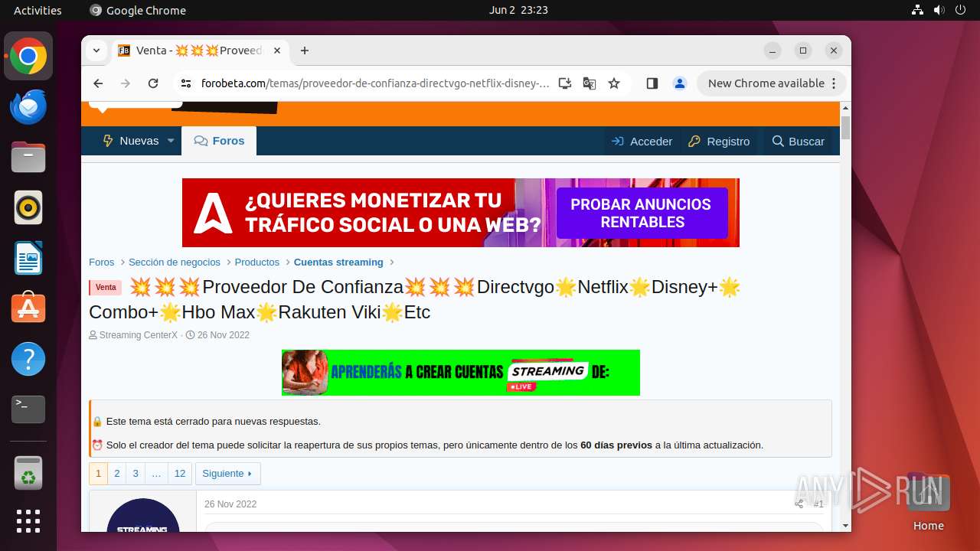Click Acceder to log in

click(x=642, y=141)
